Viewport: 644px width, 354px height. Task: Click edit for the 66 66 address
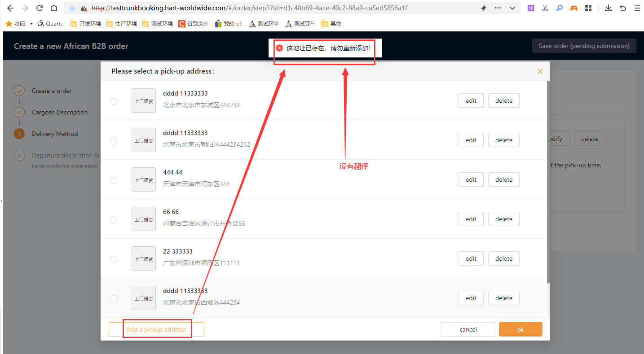[471, 219]
